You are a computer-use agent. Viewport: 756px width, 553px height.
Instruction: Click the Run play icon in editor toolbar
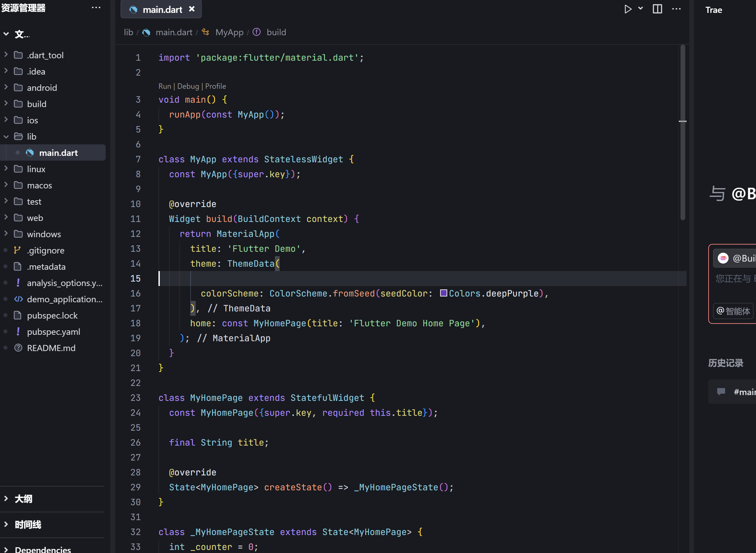[x=627, y=9]
